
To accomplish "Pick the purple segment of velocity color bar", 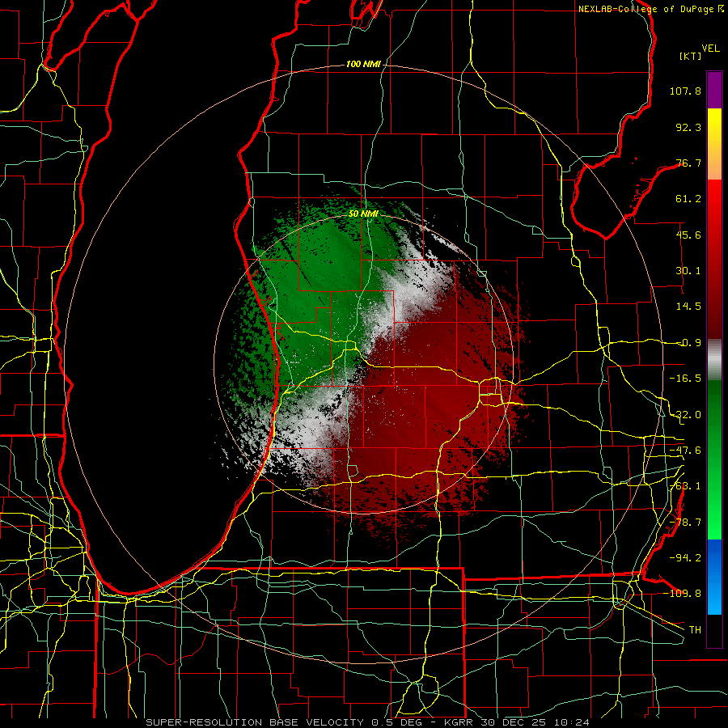I will click(x=714, y=90).
